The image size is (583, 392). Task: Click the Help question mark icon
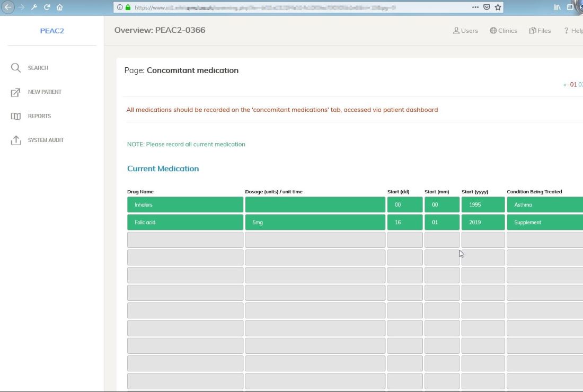click(566, 31)
